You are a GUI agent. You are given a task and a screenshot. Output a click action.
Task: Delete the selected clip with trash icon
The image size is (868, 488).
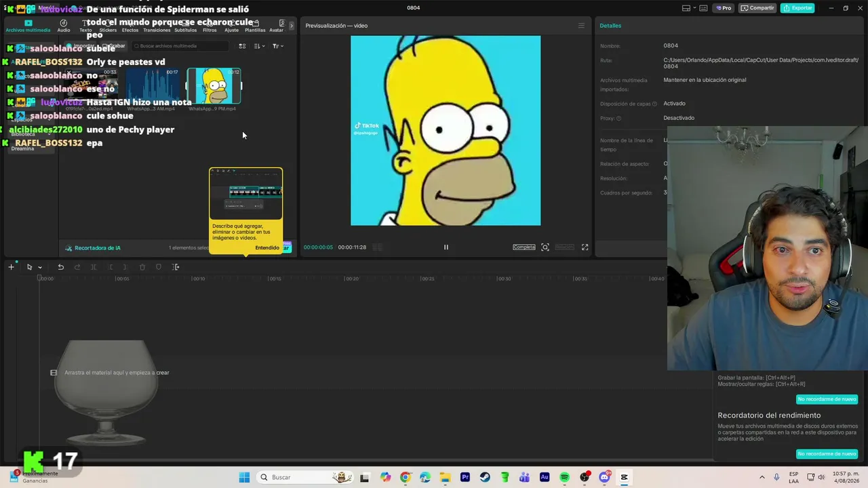(x=142, y=267)
